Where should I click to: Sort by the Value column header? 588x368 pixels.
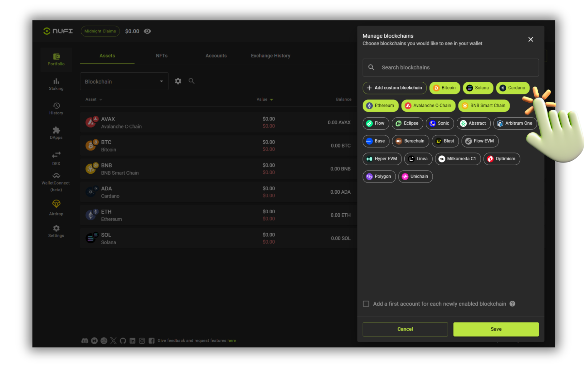coord(265,99)
